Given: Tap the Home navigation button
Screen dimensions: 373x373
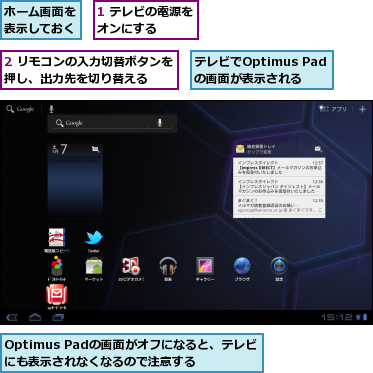Looking at the screenshot, I should click(x=35, y=318).
